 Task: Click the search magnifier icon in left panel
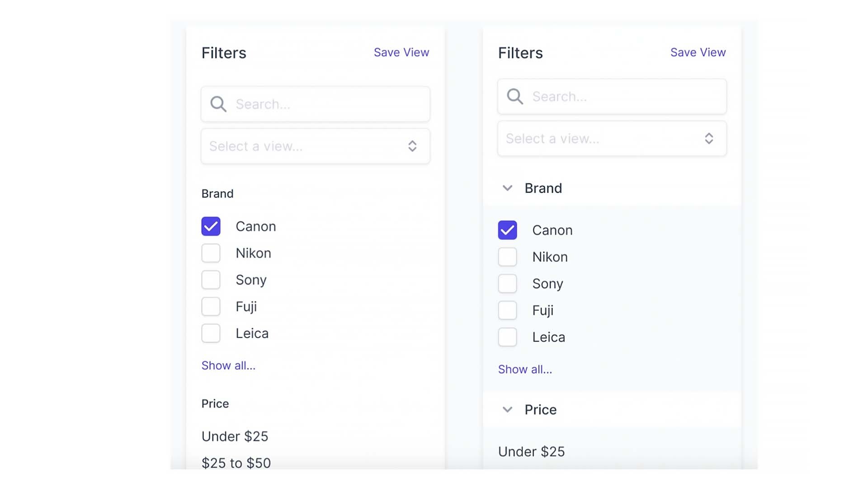click(x=218, y=104)
